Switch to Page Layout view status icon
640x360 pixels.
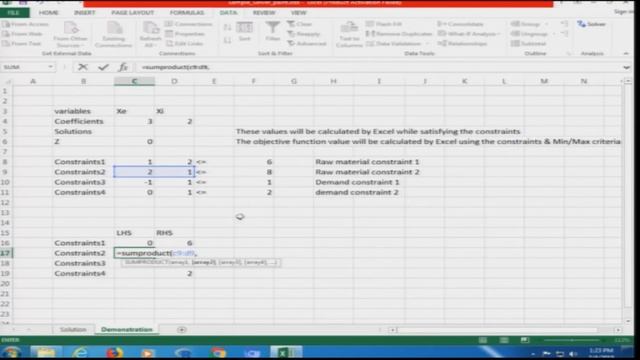tap(504, 340)
